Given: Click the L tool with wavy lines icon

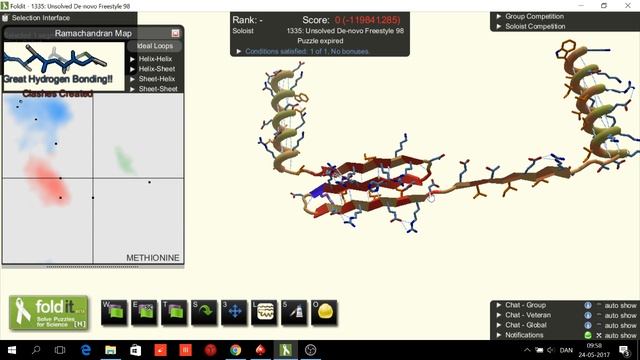Looking at the screenshot, I should 264,313.
